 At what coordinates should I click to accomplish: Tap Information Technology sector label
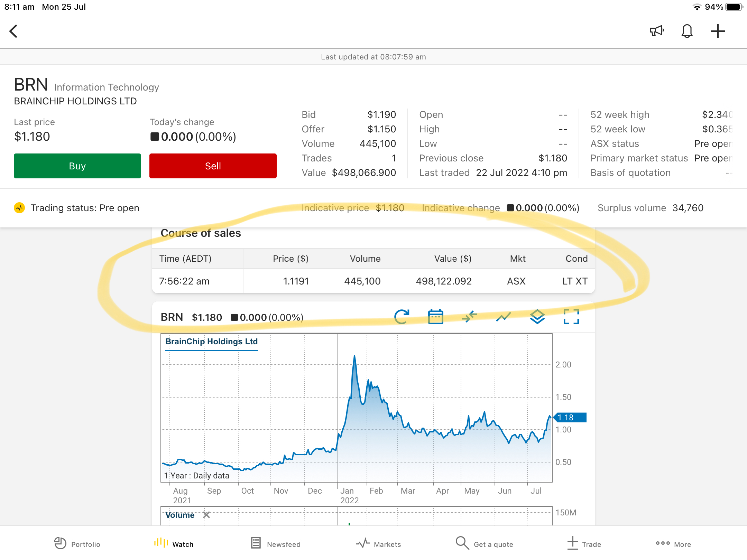(107, 87)
